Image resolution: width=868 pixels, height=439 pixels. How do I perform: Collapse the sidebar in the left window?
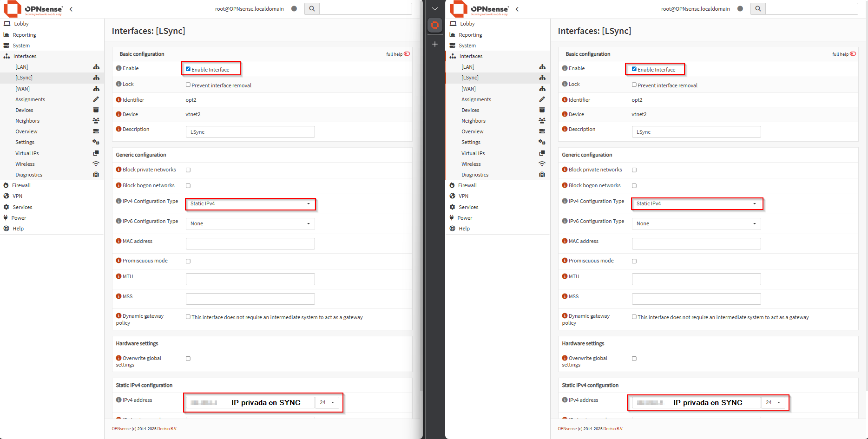[x=71, y=9]
